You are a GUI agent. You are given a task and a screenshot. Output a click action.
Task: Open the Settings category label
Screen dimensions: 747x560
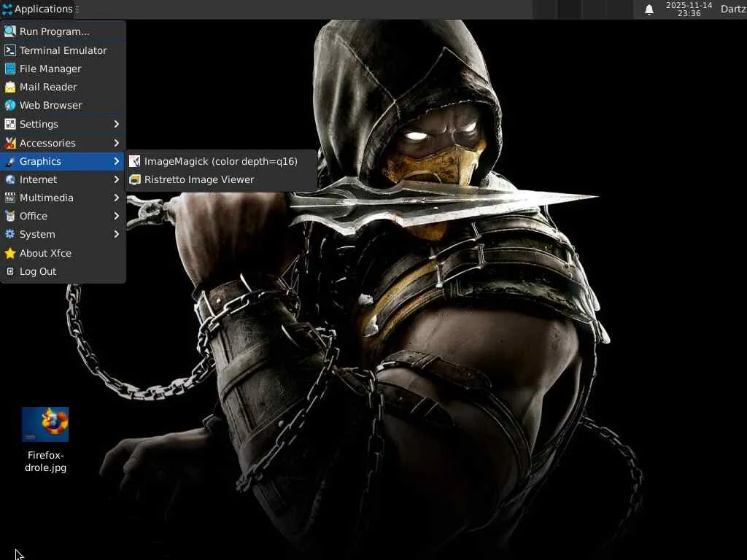pos(39,124)
